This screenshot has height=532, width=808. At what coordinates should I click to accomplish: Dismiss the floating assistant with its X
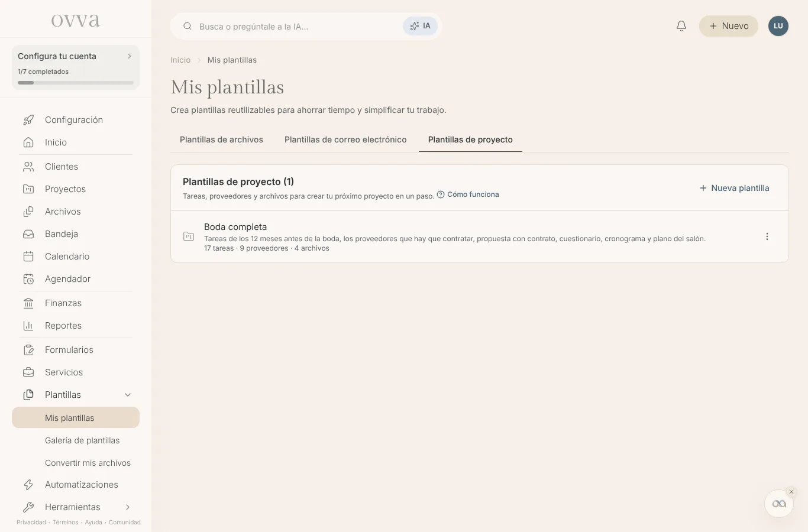(x=791, y=492)
